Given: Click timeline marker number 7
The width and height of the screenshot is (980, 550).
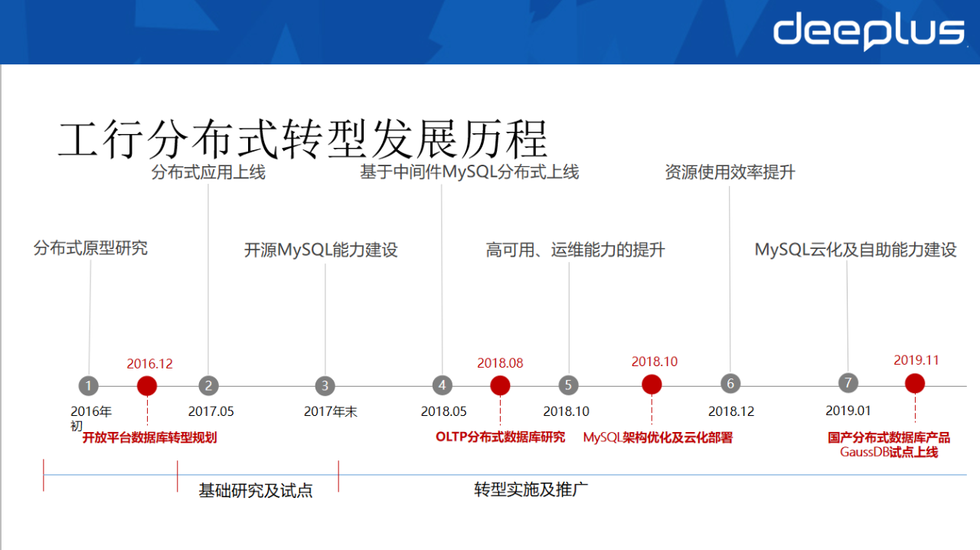Looking at the screenshot, I should [x=848, y=383].
